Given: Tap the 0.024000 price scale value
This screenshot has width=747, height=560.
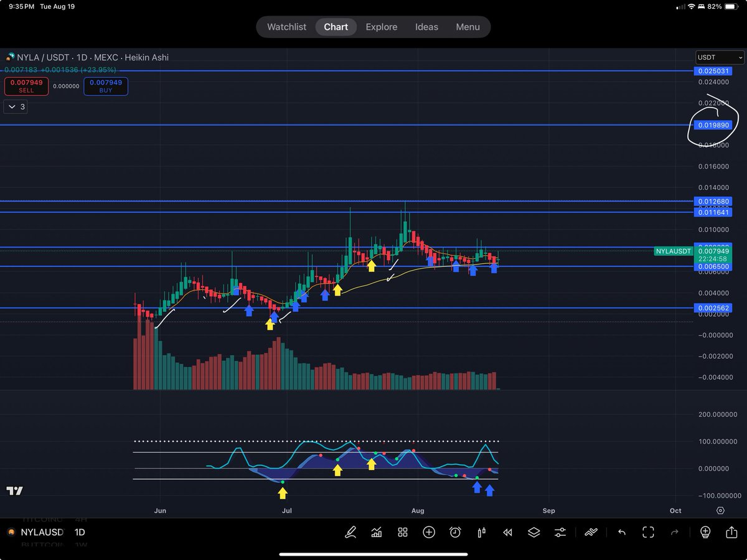Looking at the screenshot, I should pos(713,82).
